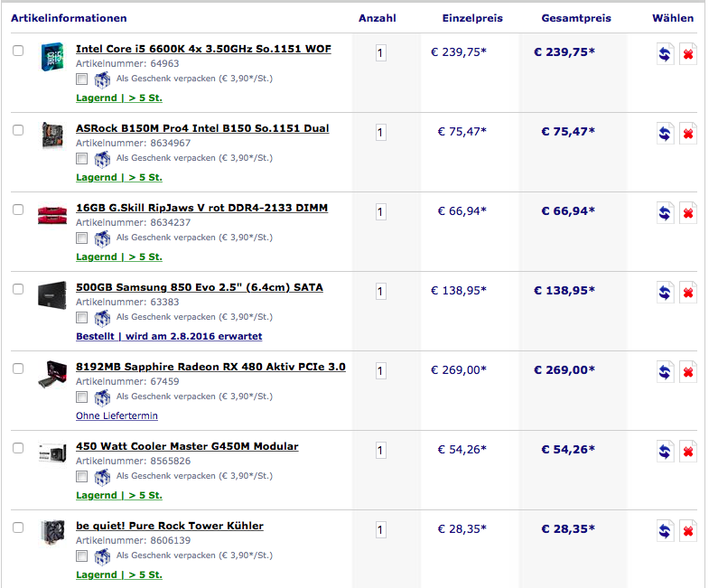The height and width of the screenshot is (588, 709).
Task: Remove the Cooler Master G450M item
Action: (687, 451)
